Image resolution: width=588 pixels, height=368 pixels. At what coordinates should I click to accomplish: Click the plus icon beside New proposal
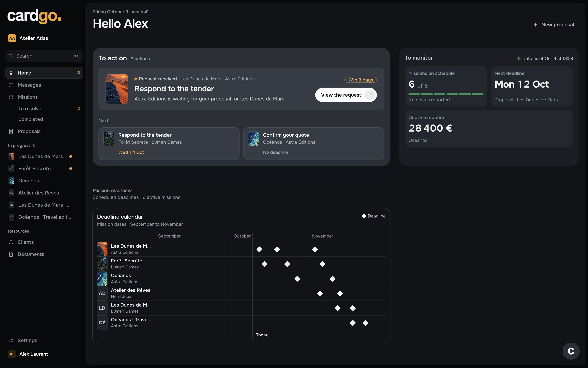coord(535,25)
